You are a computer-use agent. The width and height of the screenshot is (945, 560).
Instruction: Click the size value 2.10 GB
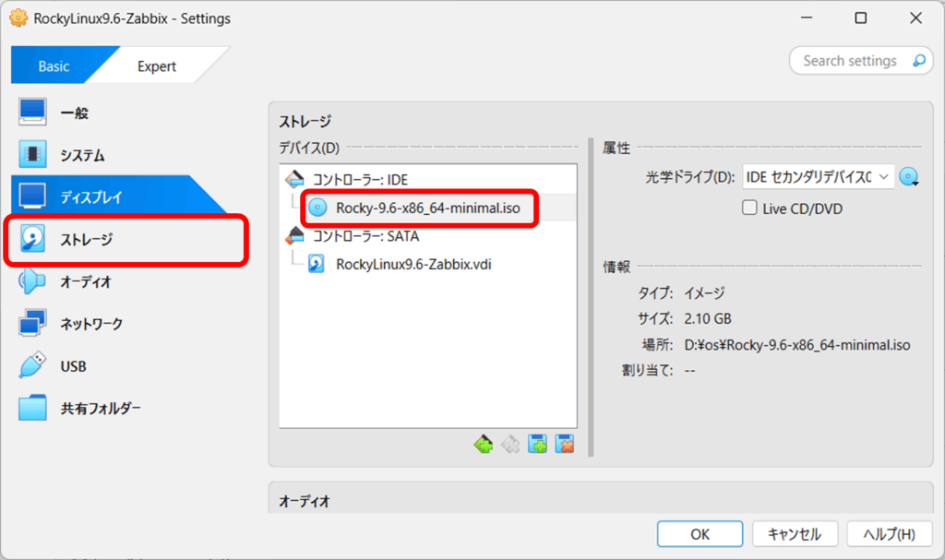tap(708, 318)
